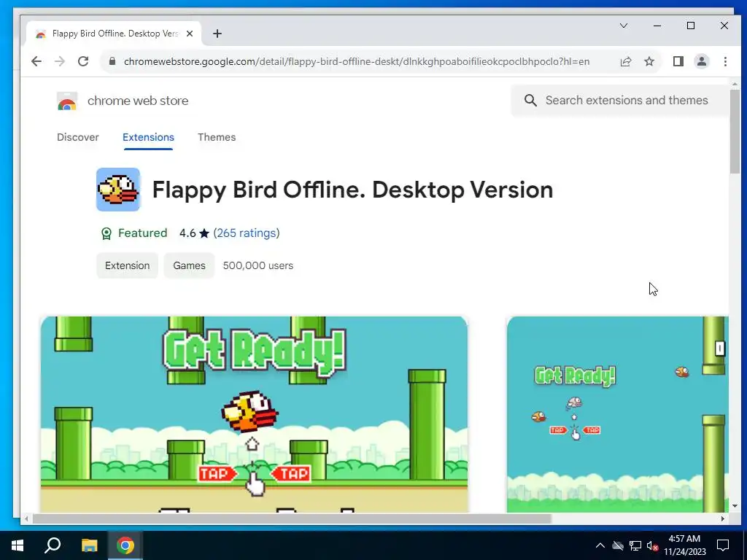Select the Extensions tab
This screenshot has width=747, height=560.
coord(148,137)
